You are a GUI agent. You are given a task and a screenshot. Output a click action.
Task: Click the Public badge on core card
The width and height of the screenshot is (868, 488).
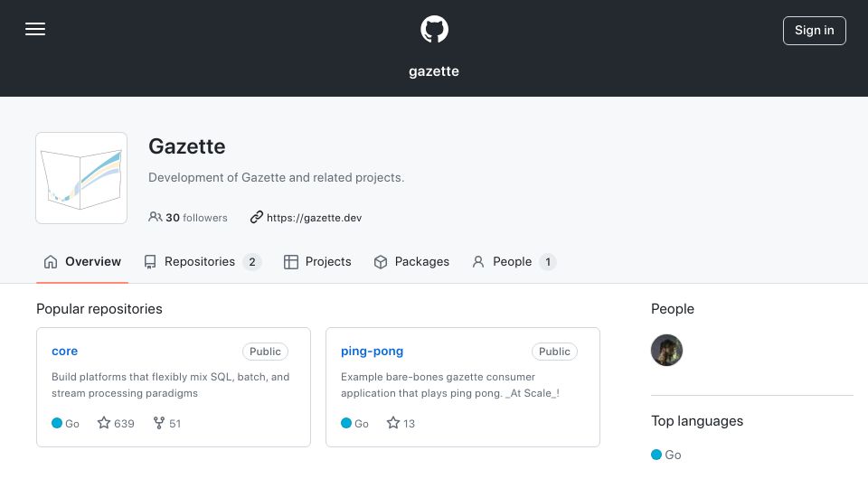click(265, 352)
